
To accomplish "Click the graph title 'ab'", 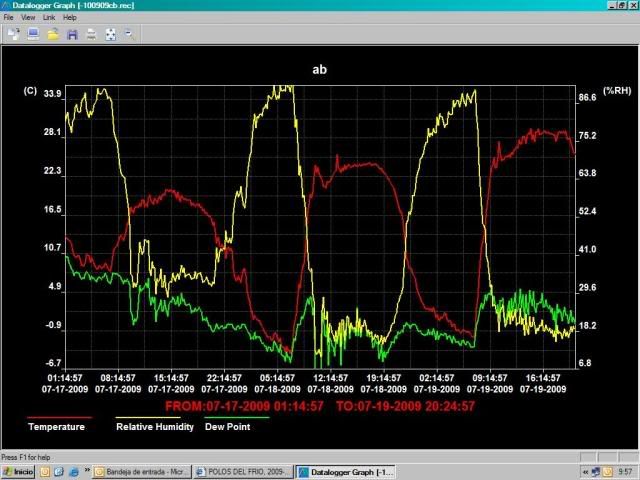I will click(320, 69).
